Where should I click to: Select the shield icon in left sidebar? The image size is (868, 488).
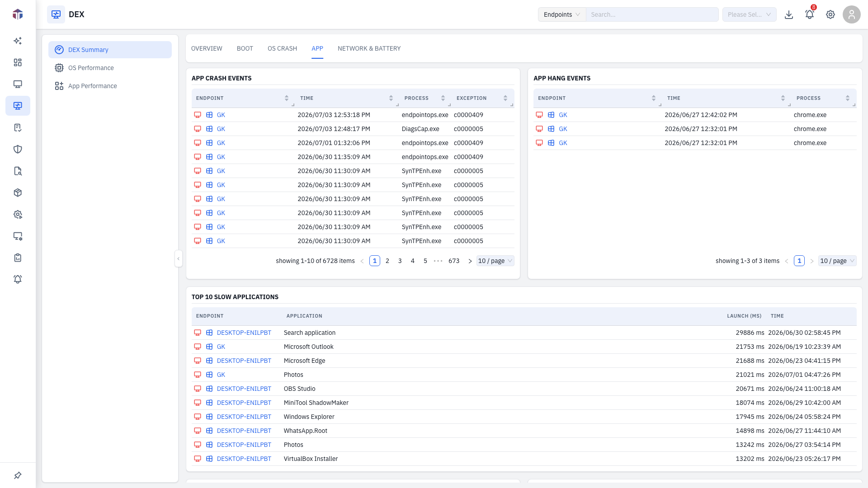[18, 149]
